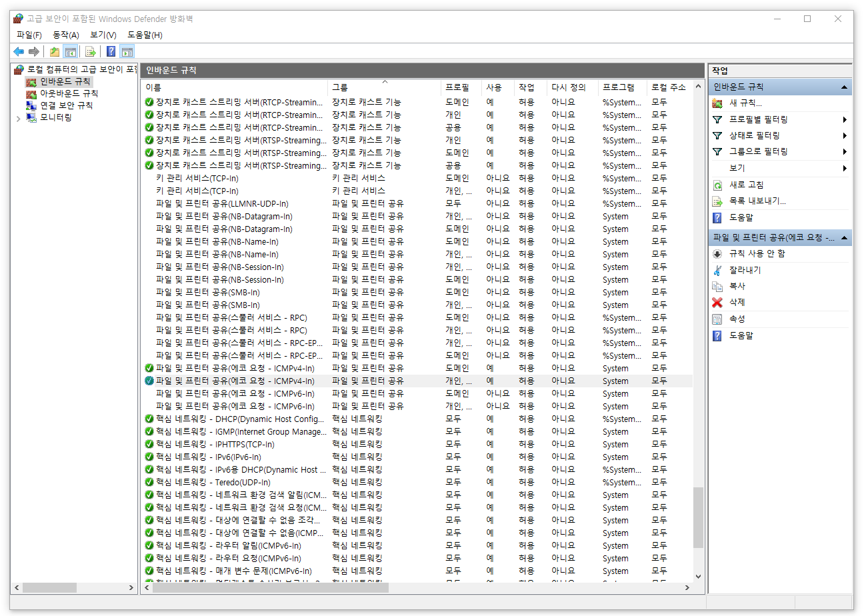Select 핵심 네트워킹 - 매개 변수 문제(ICMPv6-In) rule
866x616 pixels.
[417, 571]
